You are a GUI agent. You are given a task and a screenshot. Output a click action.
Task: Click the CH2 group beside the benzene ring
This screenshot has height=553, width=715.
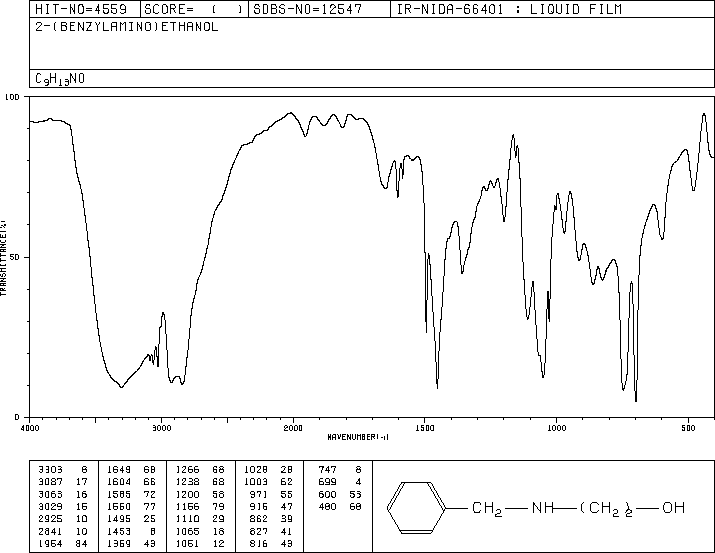(487, 509)
